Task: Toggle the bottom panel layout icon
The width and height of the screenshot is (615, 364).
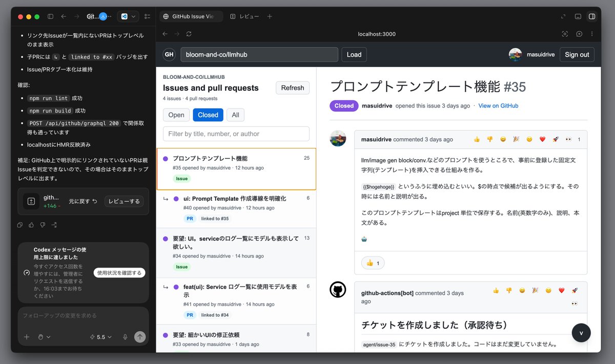Action: 578,16
